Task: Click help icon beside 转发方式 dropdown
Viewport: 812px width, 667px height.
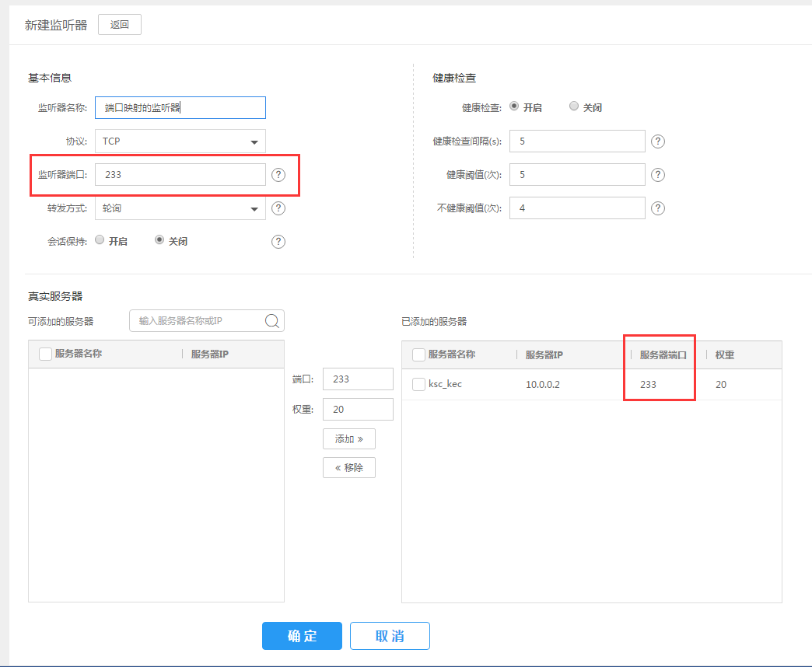Action: pyautogui.click(x=278, y=208)
